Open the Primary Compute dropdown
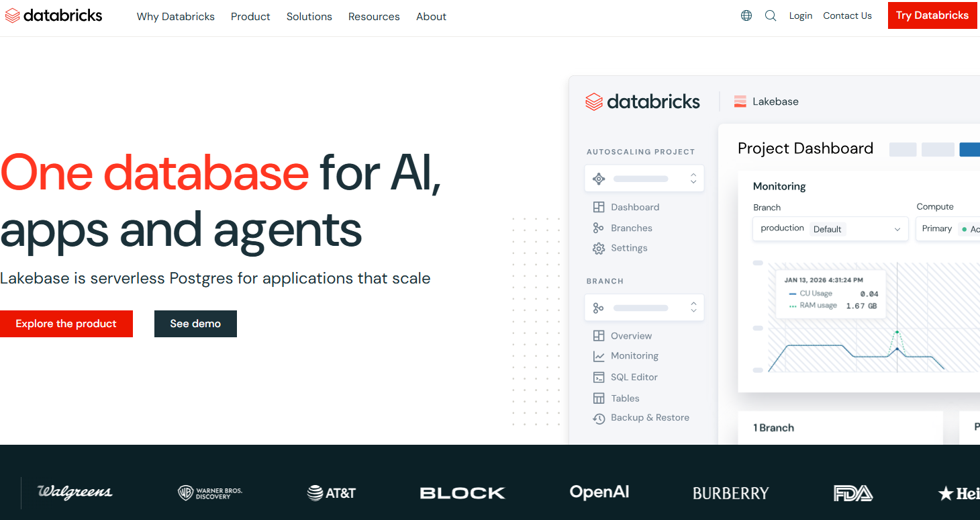The image size is (980, 520). pos(948,228)
